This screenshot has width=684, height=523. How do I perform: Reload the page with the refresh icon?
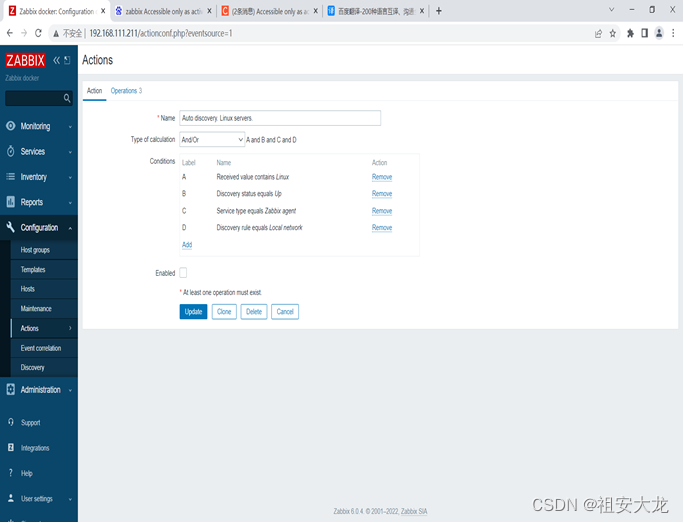click(38, 33)
